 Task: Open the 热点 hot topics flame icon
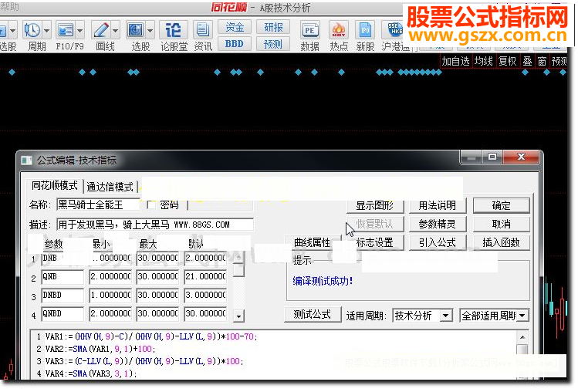click(x=339, y=30)
